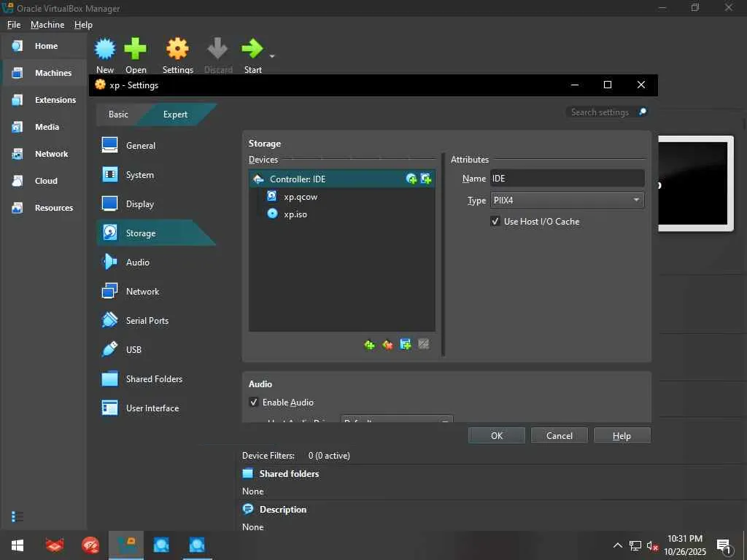Click the VirtualBox taskbar icon
The width and height of the screenshot is (747, 560).
pyautogui.click(x=125, y=545)
